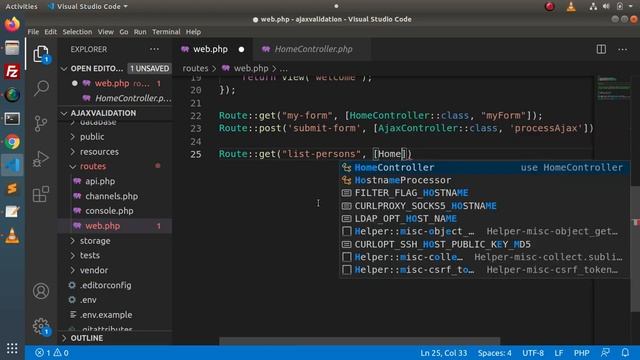Open the Extensions view

click(41, 194)
